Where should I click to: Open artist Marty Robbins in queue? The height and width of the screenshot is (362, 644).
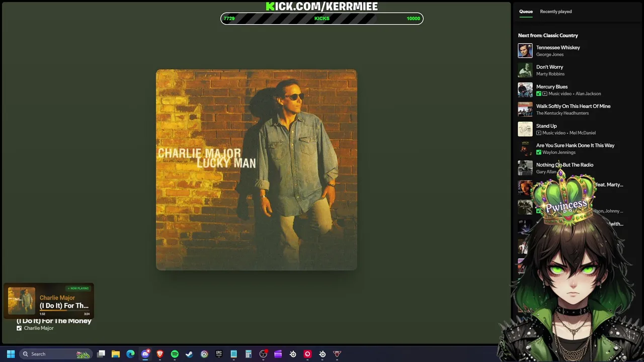pyautogui.click(x=550, y=74)
